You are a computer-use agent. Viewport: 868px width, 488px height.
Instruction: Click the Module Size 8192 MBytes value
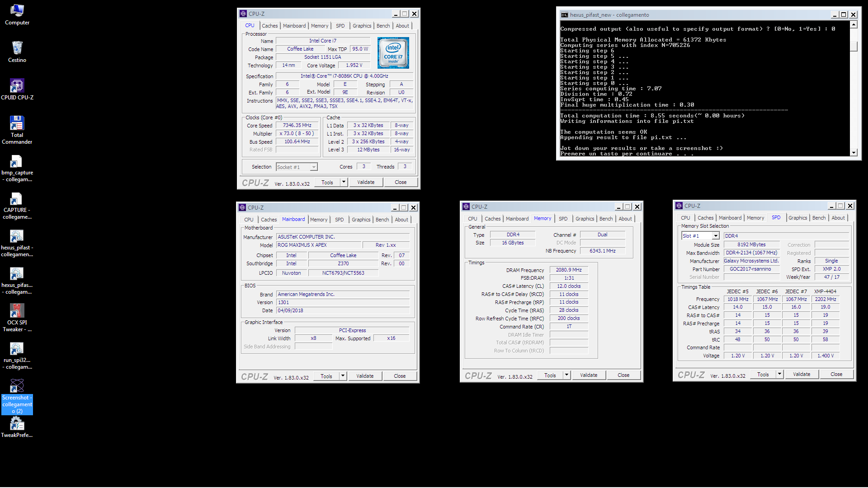coord(751,245)
